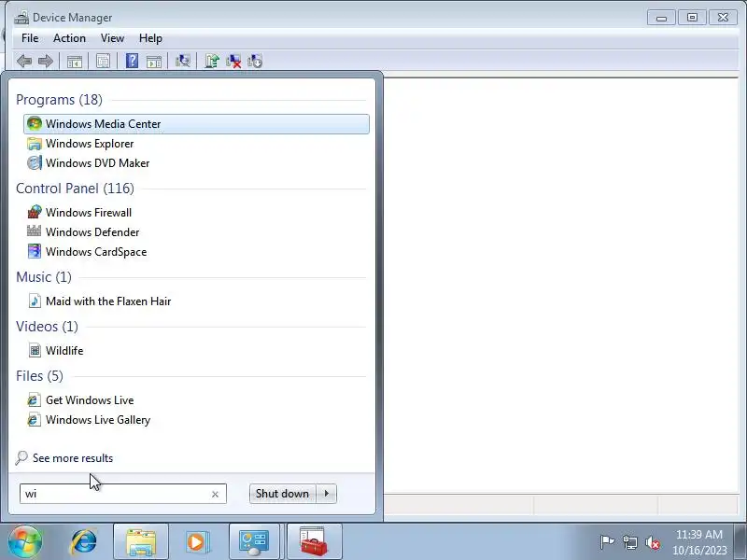This screenshot has height=560, width=747.
Task: Click the muted volume tray icon
Action: 652,542
